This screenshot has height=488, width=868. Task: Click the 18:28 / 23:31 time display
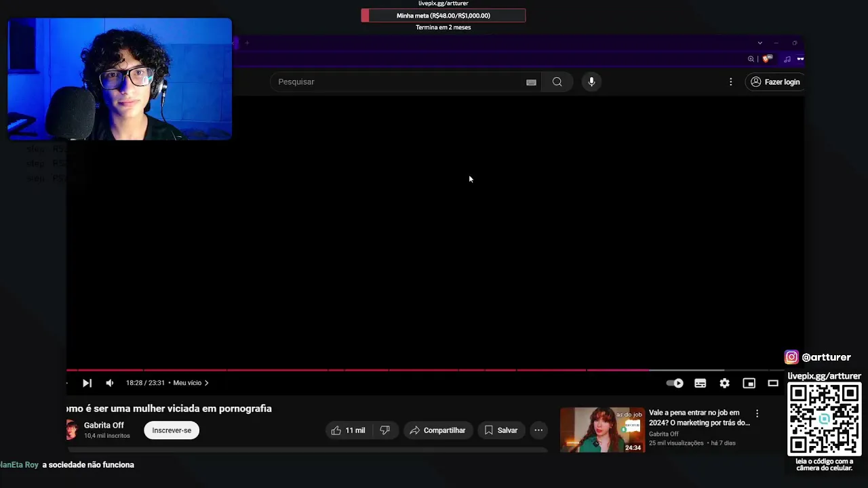145,383
